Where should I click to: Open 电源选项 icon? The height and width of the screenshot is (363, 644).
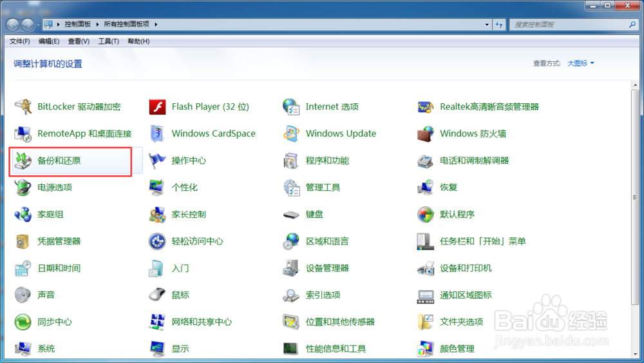23,188
